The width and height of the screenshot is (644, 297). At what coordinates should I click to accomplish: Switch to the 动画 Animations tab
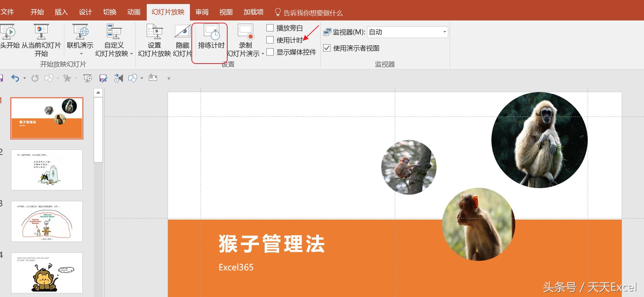tap(134, 12)
